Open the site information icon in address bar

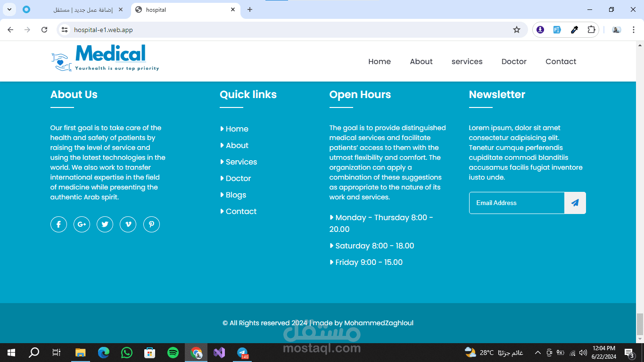point(65,30)
